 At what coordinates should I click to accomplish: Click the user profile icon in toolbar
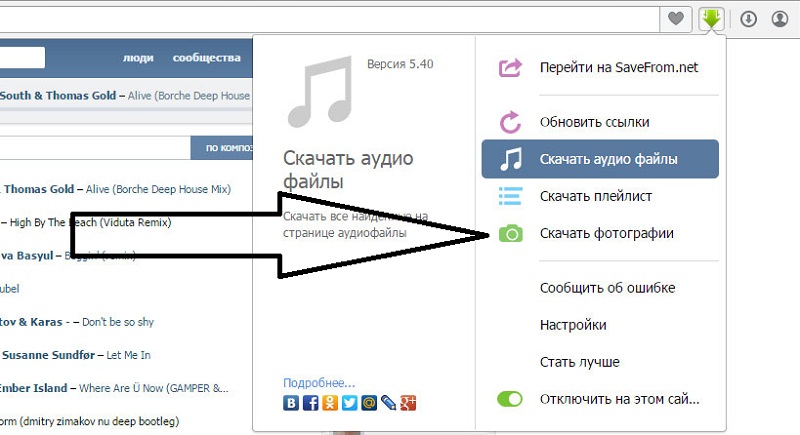click(780, 19)
